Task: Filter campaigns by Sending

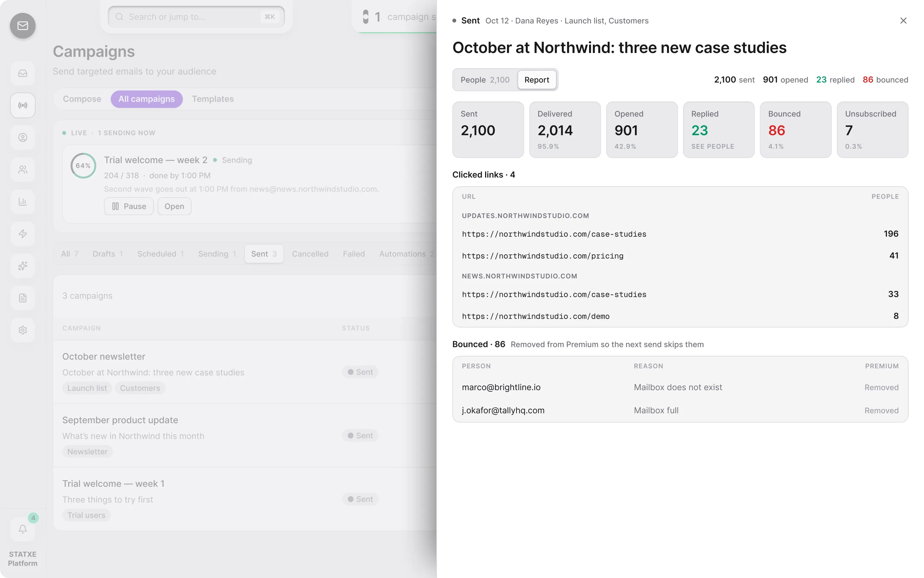Action: [217, 254]
